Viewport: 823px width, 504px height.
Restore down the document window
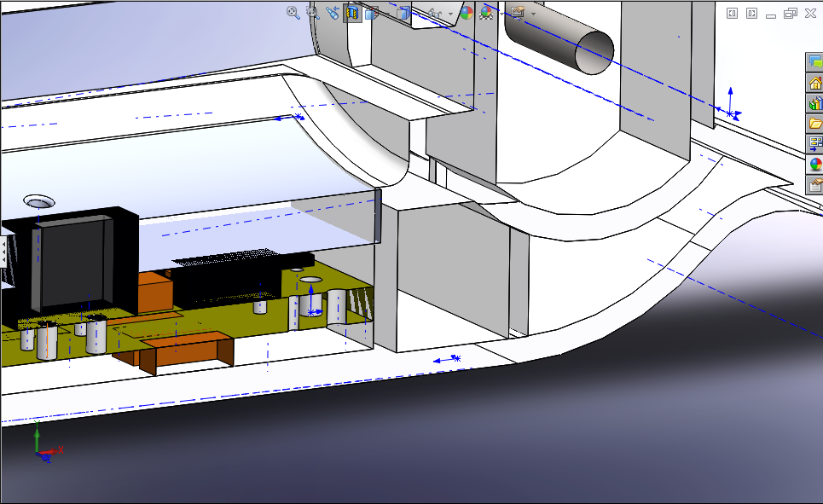[790, 13]
